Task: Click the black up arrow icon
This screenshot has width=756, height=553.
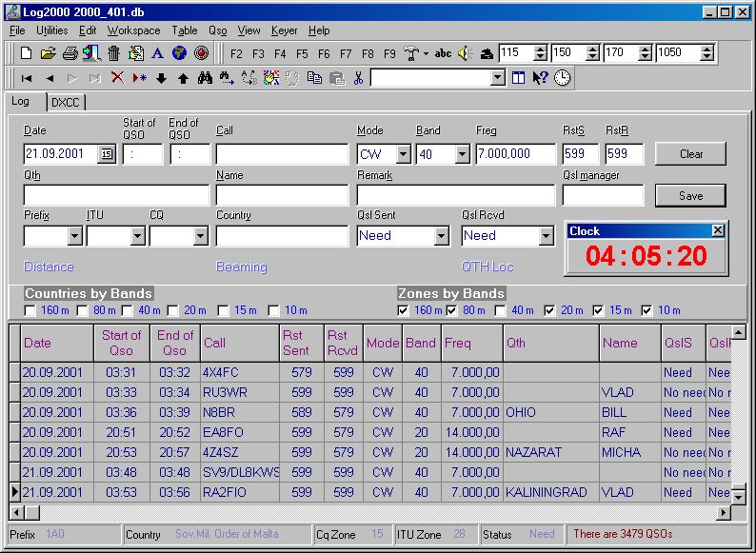Action: click(183, 78)
